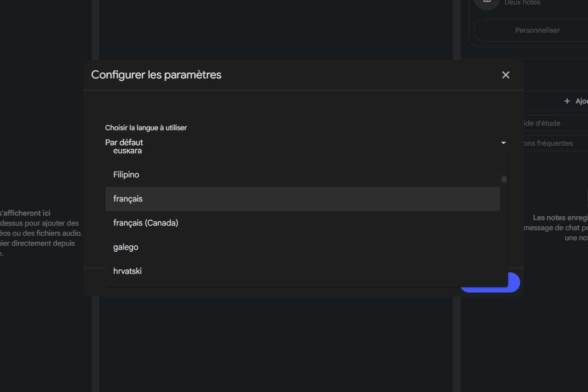Click the Configurer les paramètres dialog title
Screen dimensions: 588x392
[x=156, y=75]
